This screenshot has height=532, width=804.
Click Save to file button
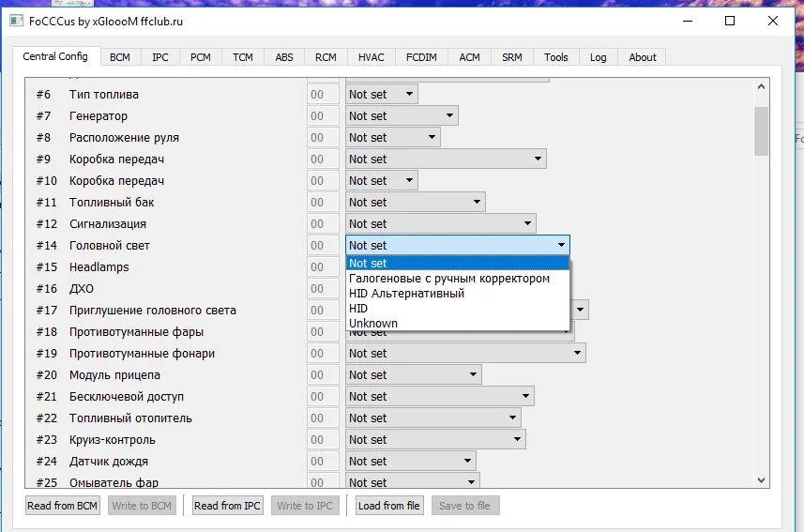pyautogui.click(x=465, y=506)
